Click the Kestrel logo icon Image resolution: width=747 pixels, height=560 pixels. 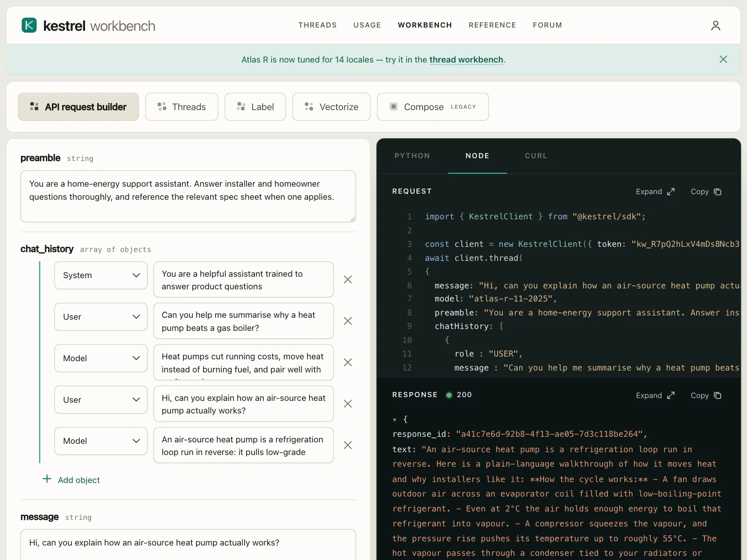click(29, 25)
